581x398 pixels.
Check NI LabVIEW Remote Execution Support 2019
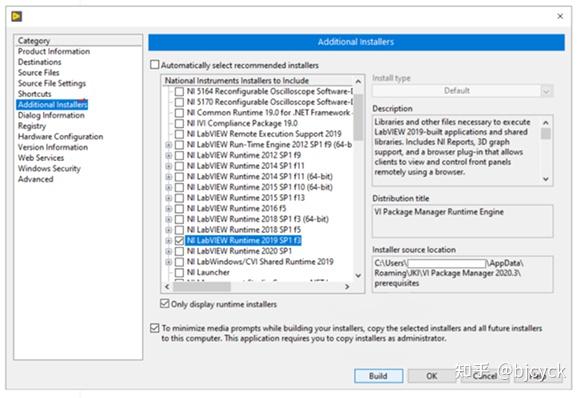[179, 134]
